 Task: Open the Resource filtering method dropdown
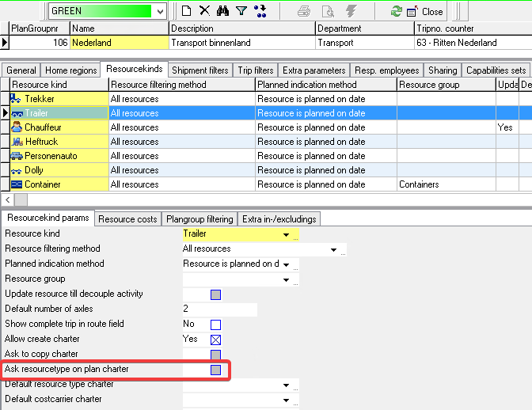pos(333,249)
